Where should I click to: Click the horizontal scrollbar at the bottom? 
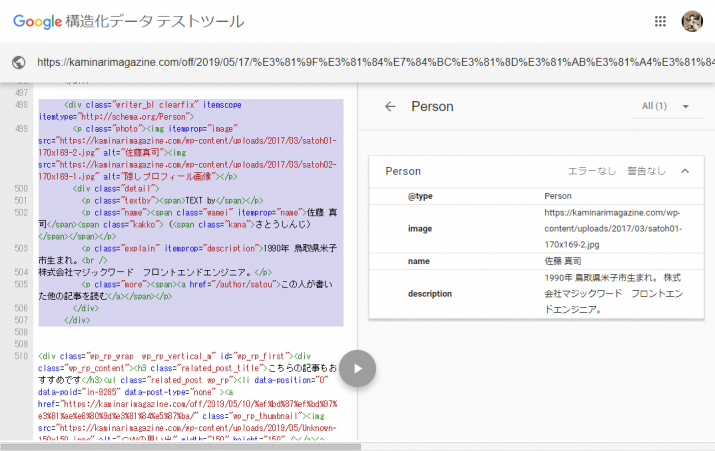180,446
